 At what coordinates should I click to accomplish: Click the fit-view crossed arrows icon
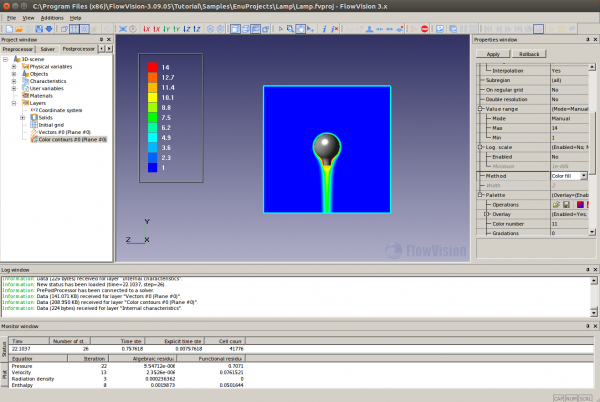[x=123, y=29]
